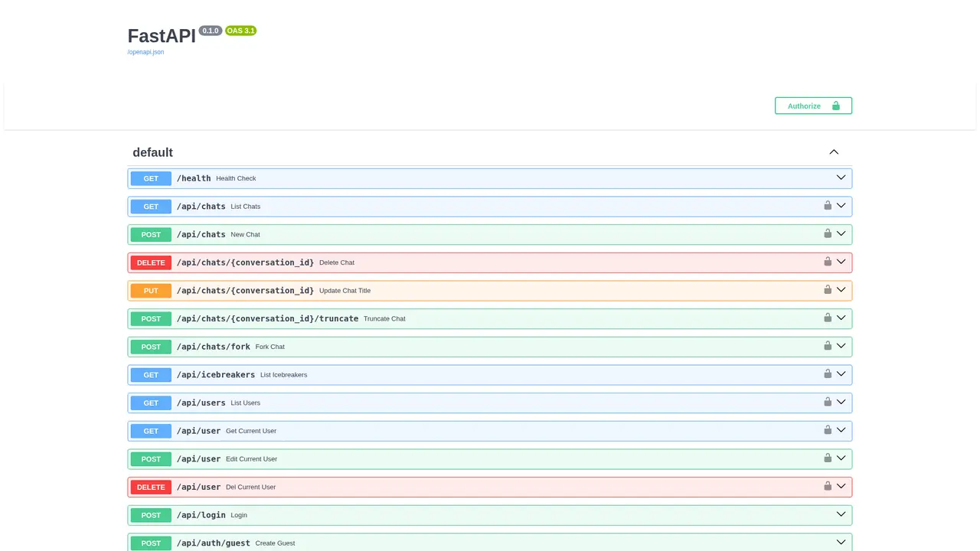Click the lock icon on List Users row
This screenshot has height=551, width=980.
(x=828, y=402)
